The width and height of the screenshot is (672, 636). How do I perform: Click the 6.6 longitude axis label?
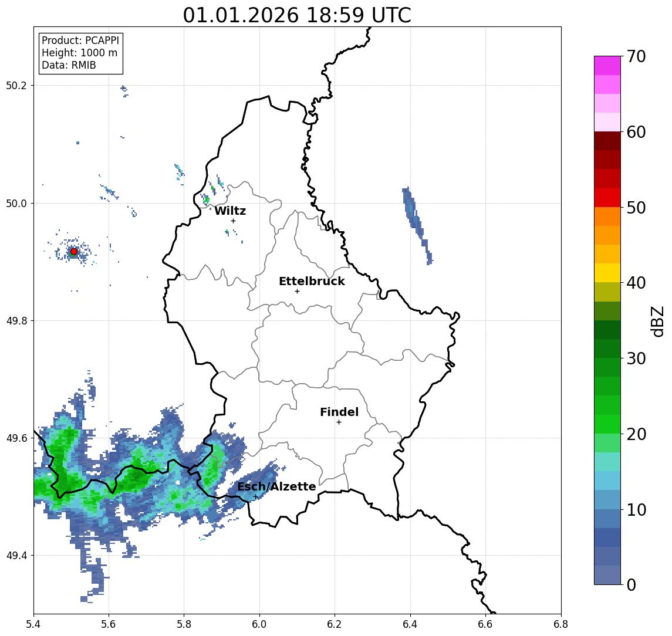485,624
